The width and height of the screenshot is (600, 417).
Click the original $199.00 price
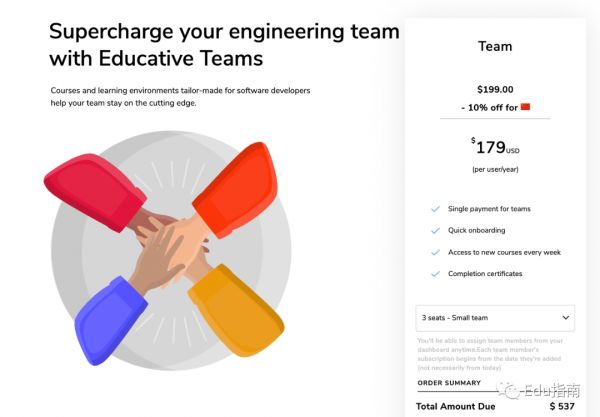click(x=495, y=88)
